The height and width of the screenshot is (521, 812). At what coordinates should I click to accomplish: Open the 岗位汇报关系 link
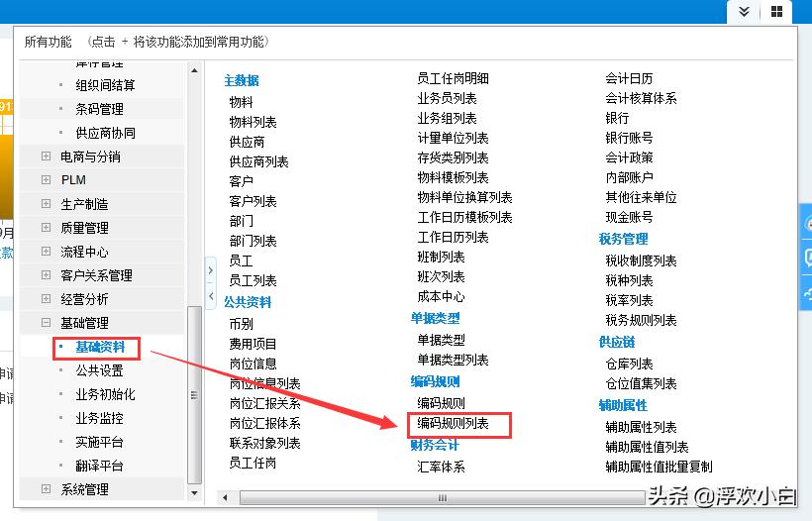[x=265, y=403]
